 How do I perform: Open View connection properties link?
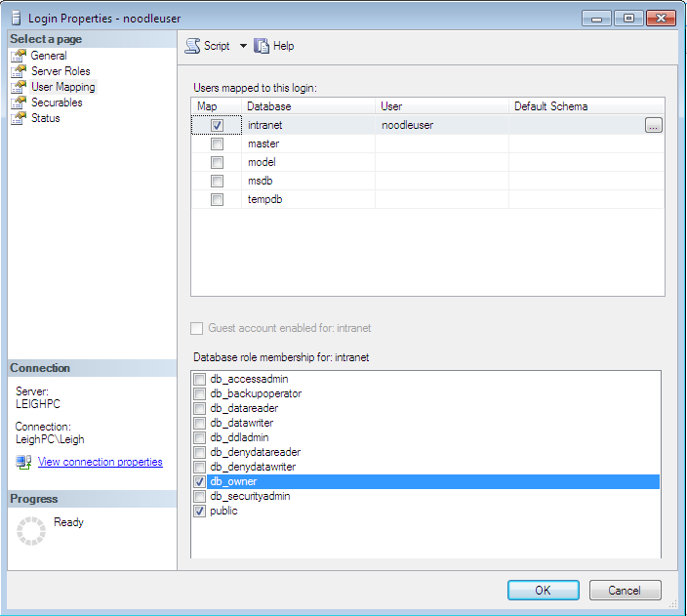(101, 462)
